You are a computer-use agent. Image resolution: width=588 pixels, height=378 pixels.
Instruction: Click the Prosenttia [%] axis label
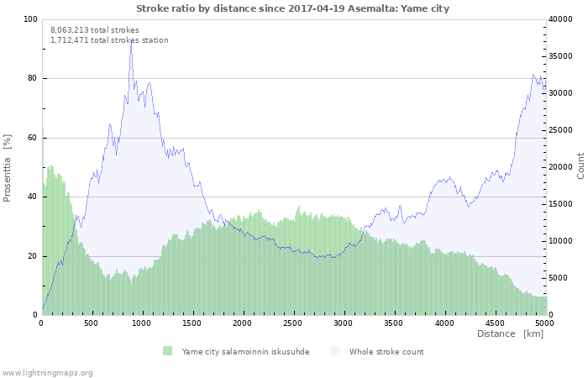click(8, 168)
